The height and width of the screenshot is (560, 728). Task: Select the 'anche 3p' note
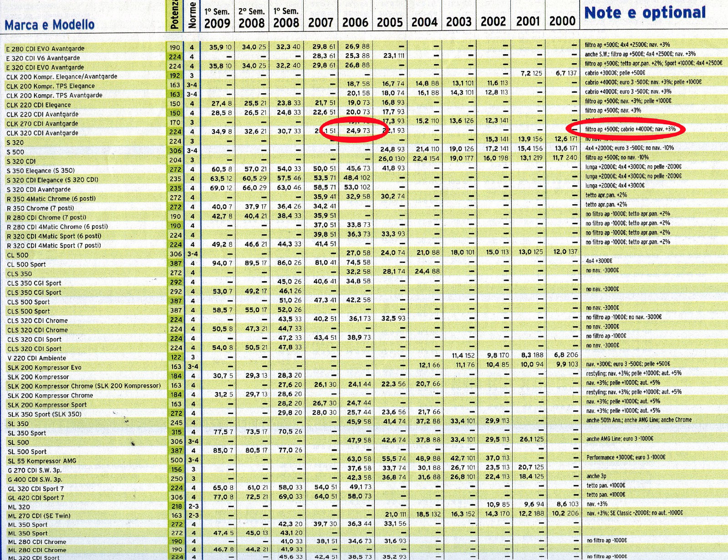596,476
